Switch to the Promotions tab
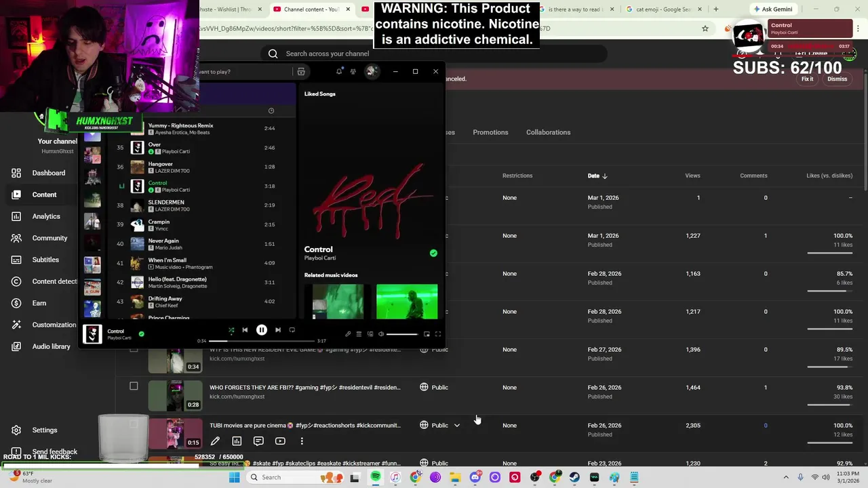This screenshot has height=488, width=868. coord(490,132)
